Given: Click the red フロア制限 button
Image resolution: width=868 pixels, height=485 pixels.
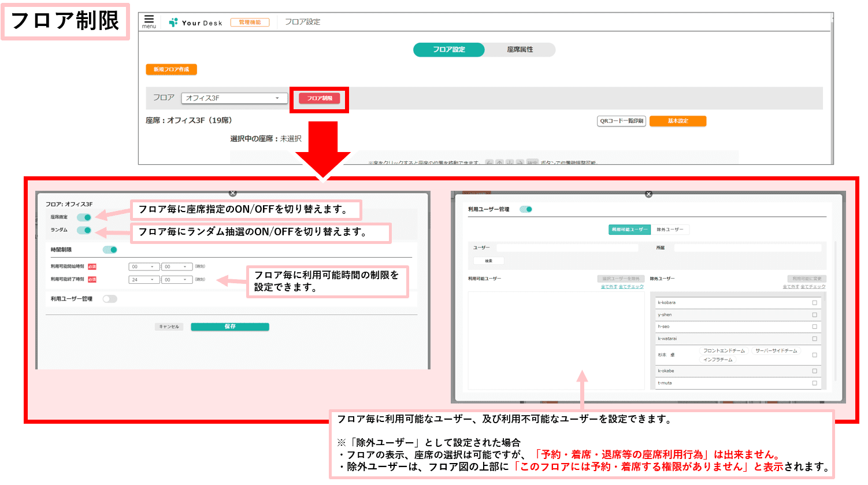Looking at the screenshot, I should pyautogui.click(x=320, y=98).
